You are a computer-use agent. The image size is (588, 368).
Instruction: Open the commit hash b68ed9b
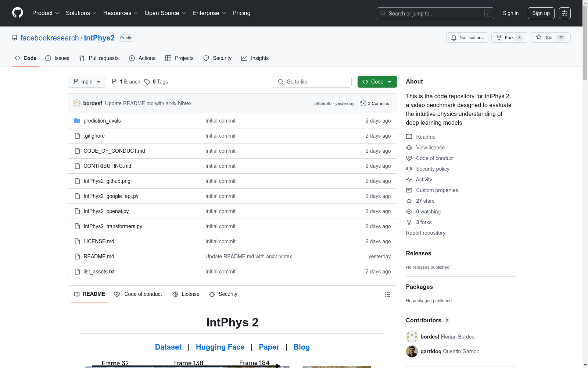(323, 103)
